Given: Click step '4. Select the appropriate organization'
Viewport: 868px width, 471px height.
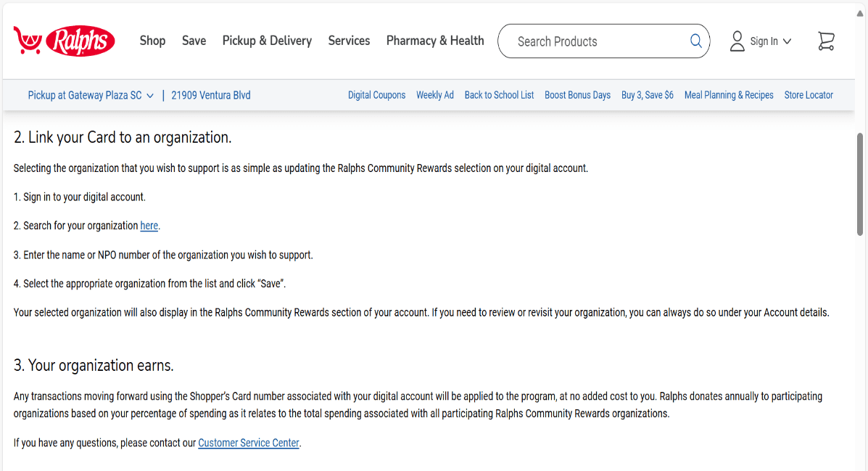Looking at the screenshot, I should pos(149,284).
